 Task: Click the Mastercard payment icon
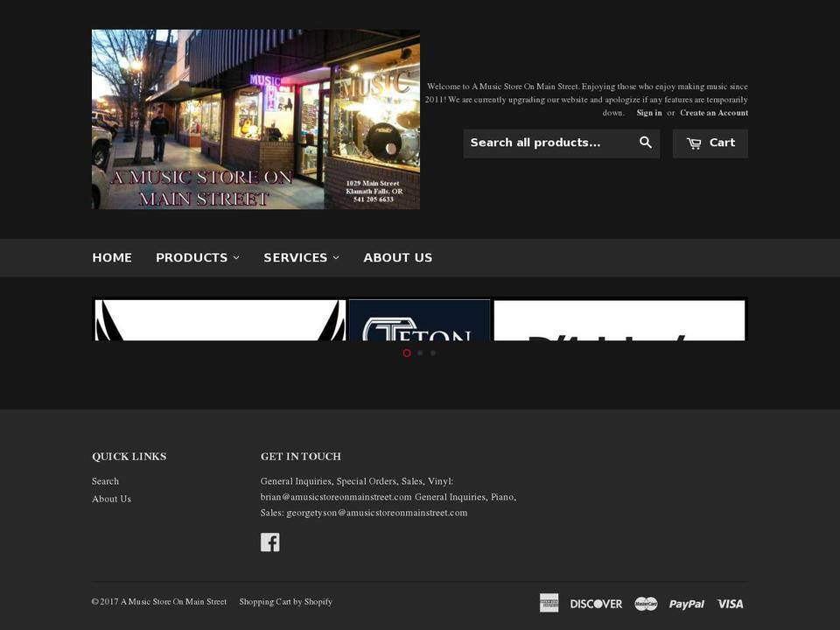point(645,603)
